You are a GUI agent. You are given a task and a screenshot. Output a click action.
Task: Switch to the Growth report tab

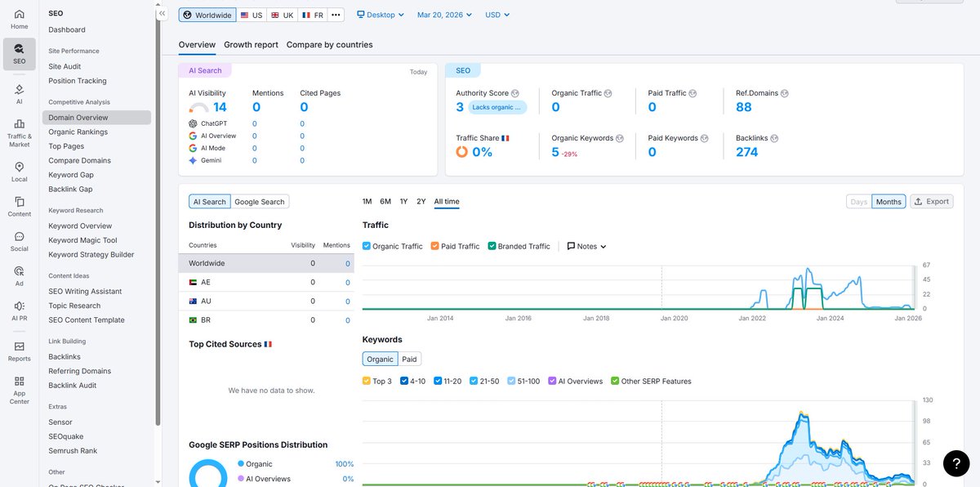pyautogui.click(x=251, y=45)
